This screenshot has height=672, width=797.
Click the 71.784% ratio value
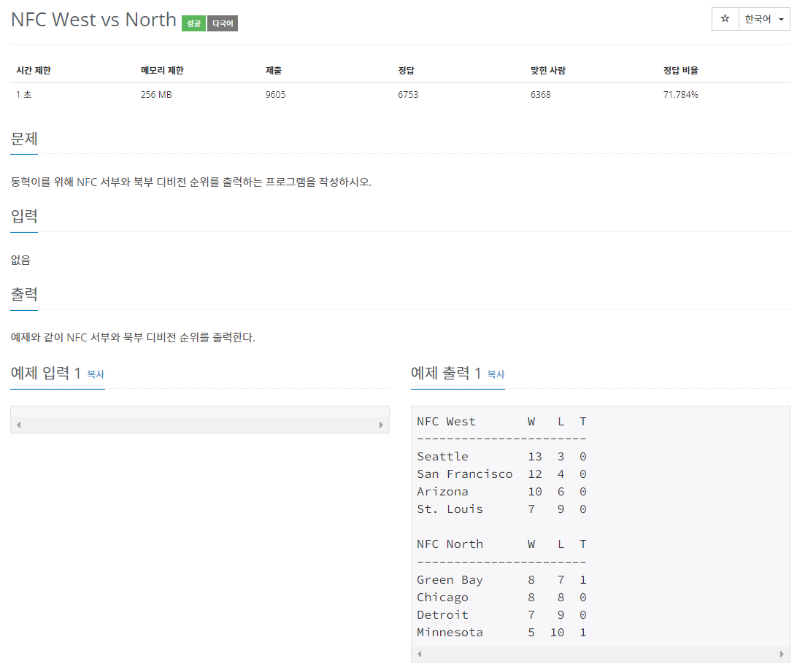tap(681, 95)
